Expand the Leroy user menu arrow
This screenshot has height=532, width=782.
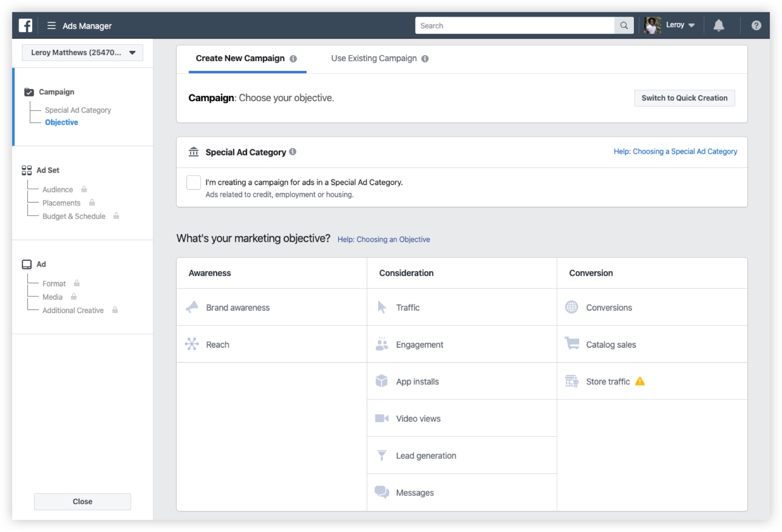tap(691, 25)
